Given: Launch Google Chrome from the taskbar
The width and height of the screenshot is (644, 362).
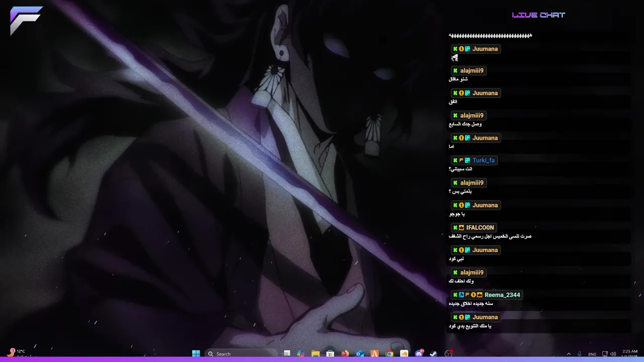Looking at the screenshot, I should pos(389,353).
